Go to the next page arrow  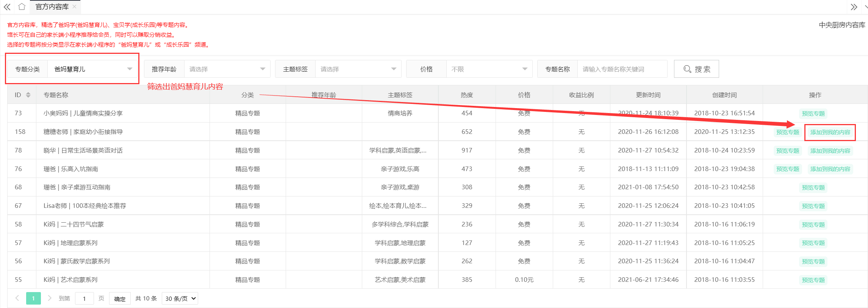coord(49,298)
